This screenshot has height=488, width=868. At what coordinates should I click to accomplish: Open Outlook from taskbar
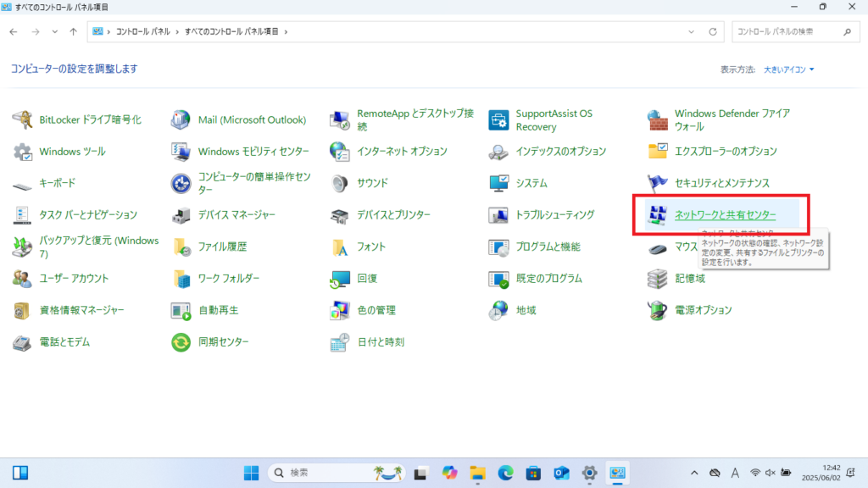pyautogui.click(x=561, y=473)
